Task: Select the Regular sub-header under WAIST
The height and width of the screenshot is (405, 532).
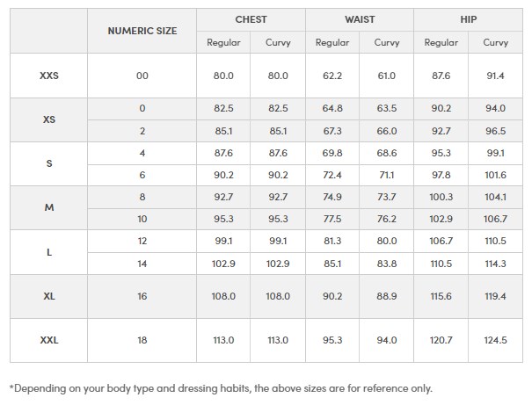Action: (x=332, y=42)
